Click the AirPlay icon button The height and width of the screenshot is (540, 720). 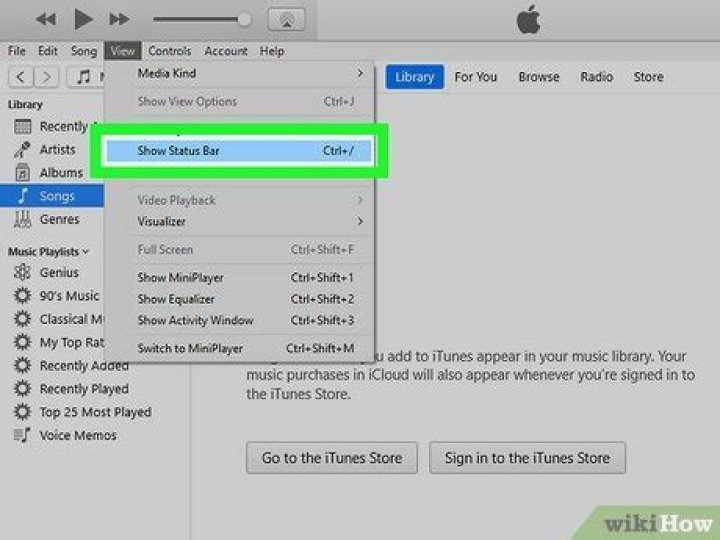[x=289, y=19]
